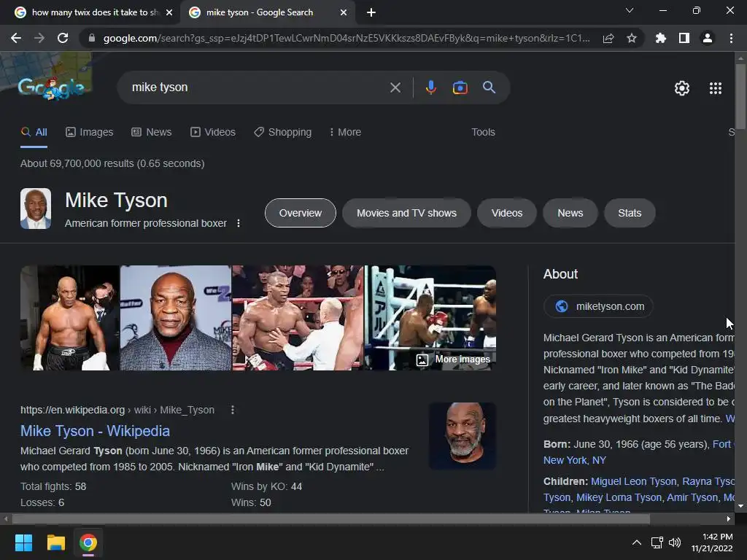Submit search with magnifying glass
This screenshot has width=747, height=560.
(x=489, y=87)
